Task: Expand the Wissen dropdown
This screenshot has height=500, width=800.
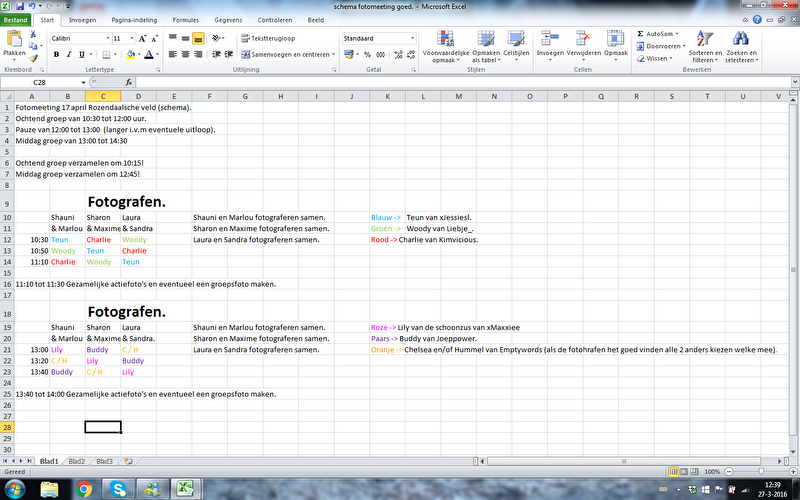Action: (x=670, y=58)
